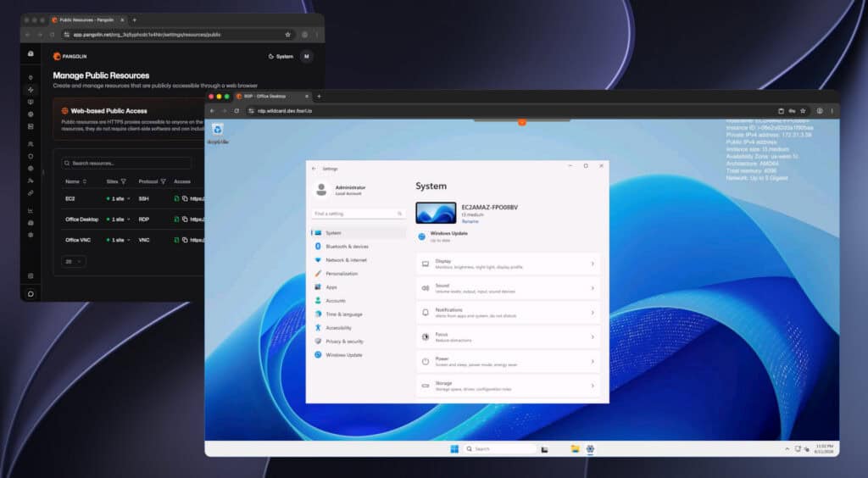
Task: Open RDP browser profile icon
Action: (820, 111)
